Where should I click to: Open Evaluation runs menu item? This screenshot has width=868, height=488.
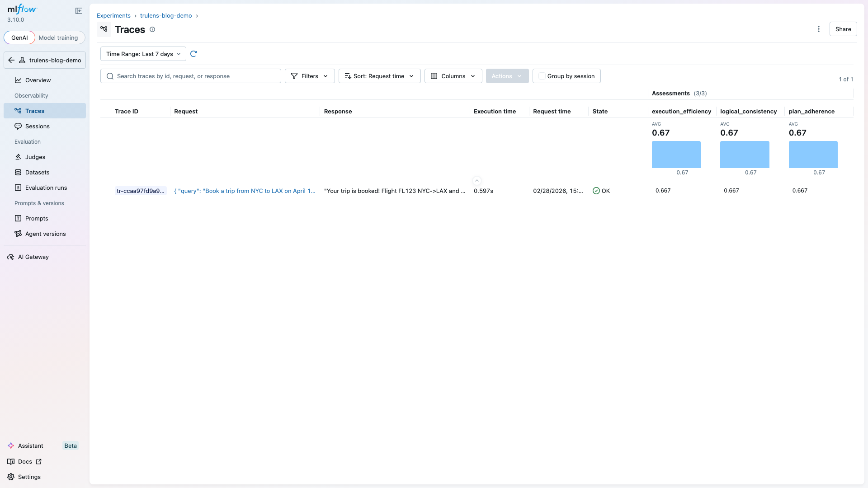pyautogui.click(x=46, y=188)
